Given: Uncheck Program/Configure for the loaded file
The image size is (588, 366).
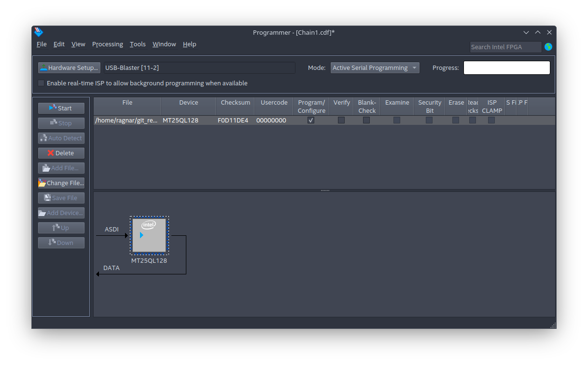Looking at the screenshot, I should point(310,120).
